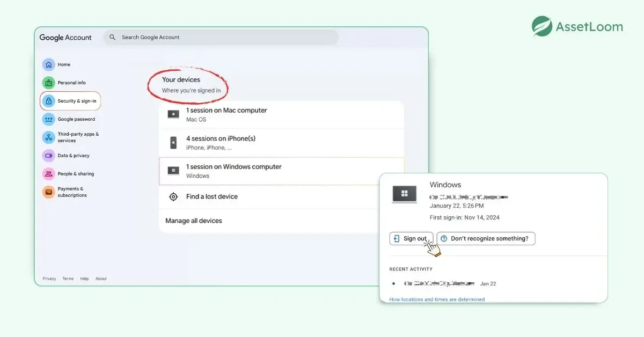Click Manage all devices link
The height and width of the screenshot is (337, 644).
click(194, 221)
